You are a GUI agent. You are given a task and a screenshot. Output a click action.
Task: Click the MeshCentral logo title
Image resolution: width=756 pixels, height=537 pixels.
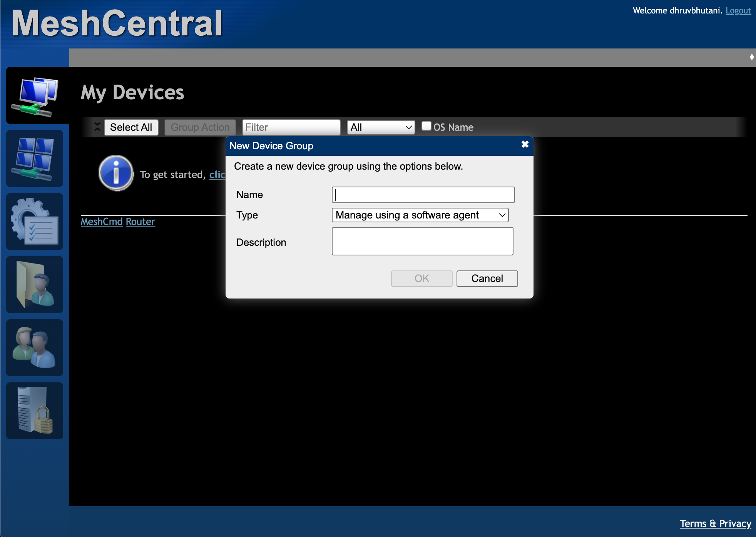(x=117, y=23)
